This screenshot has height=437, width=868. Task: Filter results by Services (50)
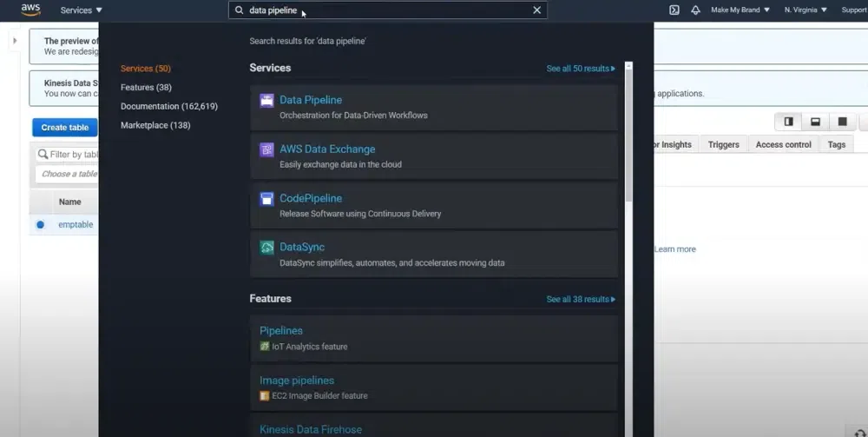click(146, 68)
